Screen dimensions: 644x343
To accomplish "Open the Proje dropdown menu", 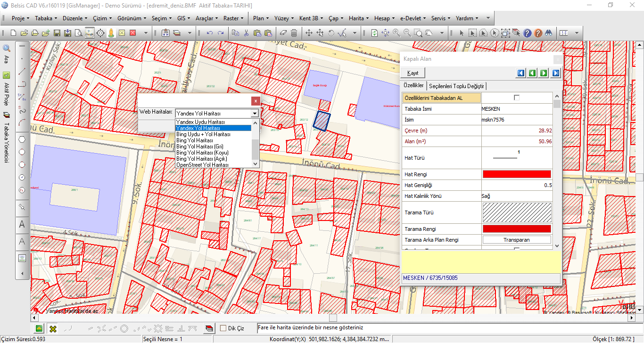I will (20, 18).
